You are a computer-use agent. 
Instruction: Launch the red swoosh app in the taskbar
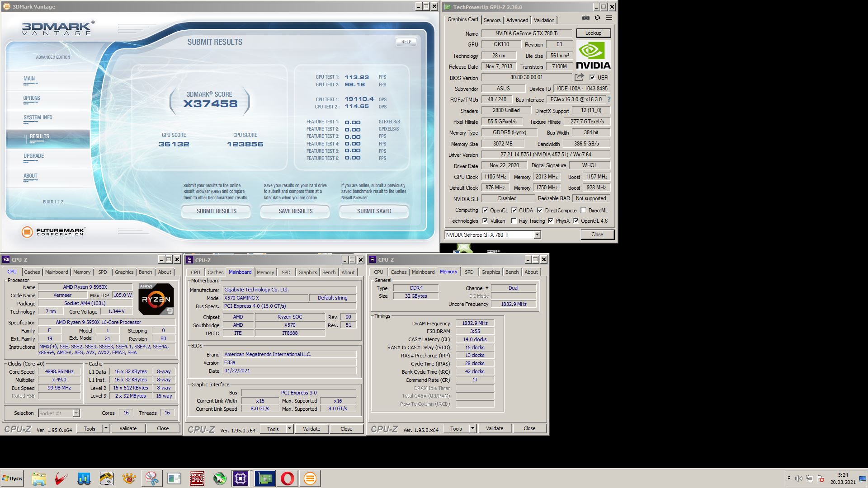(x=61, y=479)
